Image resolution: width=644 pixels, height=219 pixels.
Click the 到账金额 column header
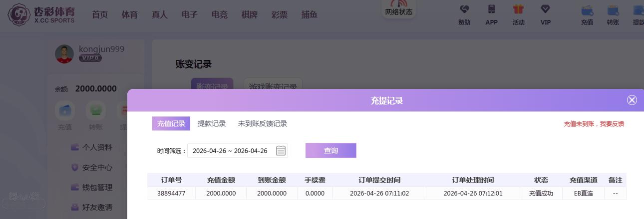tap(272, 180)
